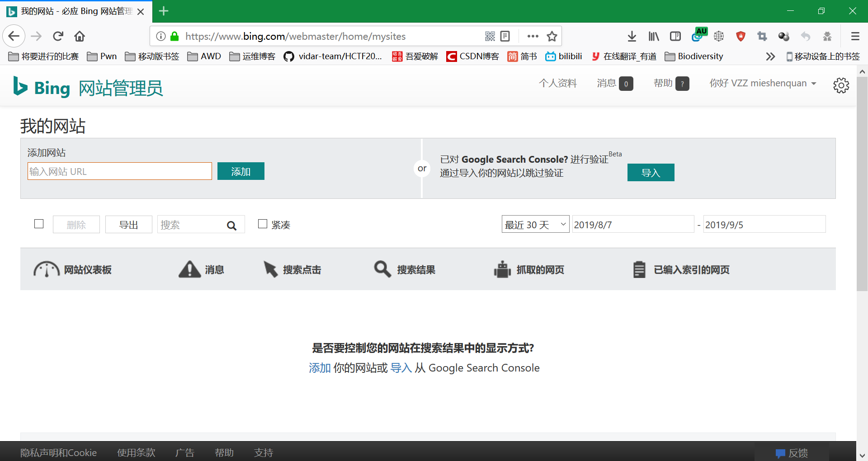Open 个人资料 profile menu item
The width and height of the screenshot is (868, 461).
pyautogui.click(x=558, y=83)
